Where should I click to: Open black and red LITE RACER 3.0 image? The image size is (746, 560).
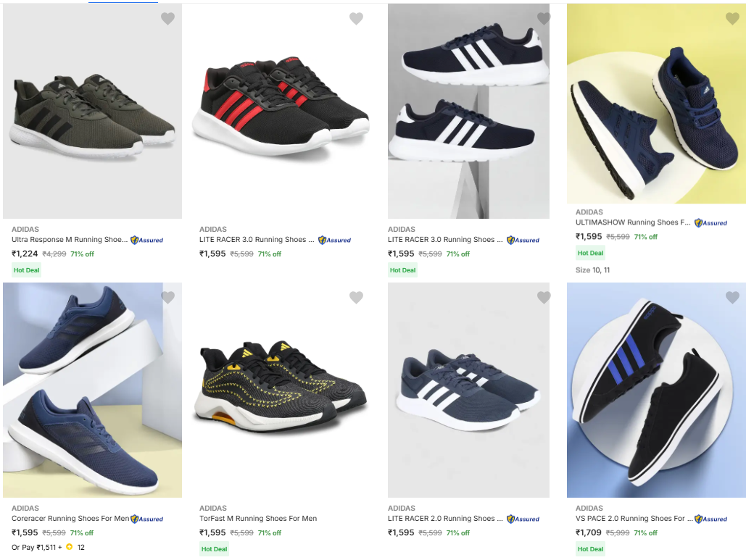click(281, 109)
